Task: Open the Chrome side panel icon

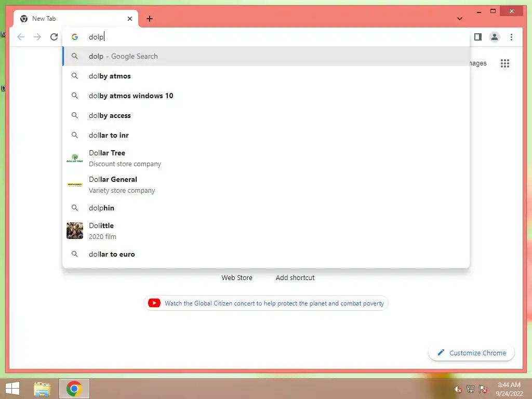Action: [x=478, y=37]
